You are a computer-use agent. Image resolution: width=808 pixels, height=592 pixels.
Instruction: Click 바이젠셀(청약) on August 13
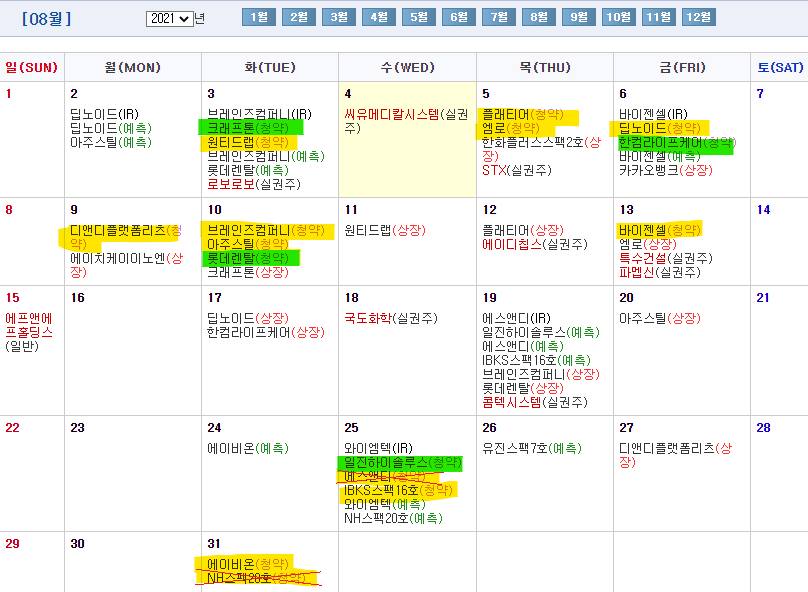tap(660, 230)
